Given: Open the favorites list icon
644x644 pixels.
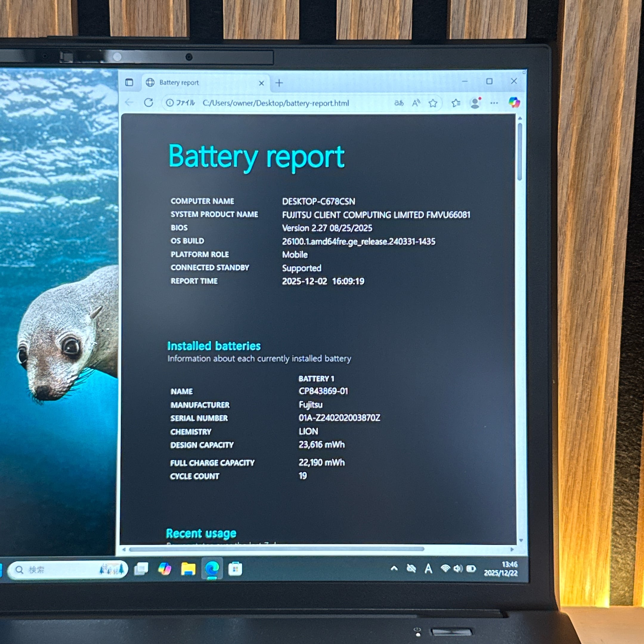Looking at the screenshot, I should click(x=456, y=103).
